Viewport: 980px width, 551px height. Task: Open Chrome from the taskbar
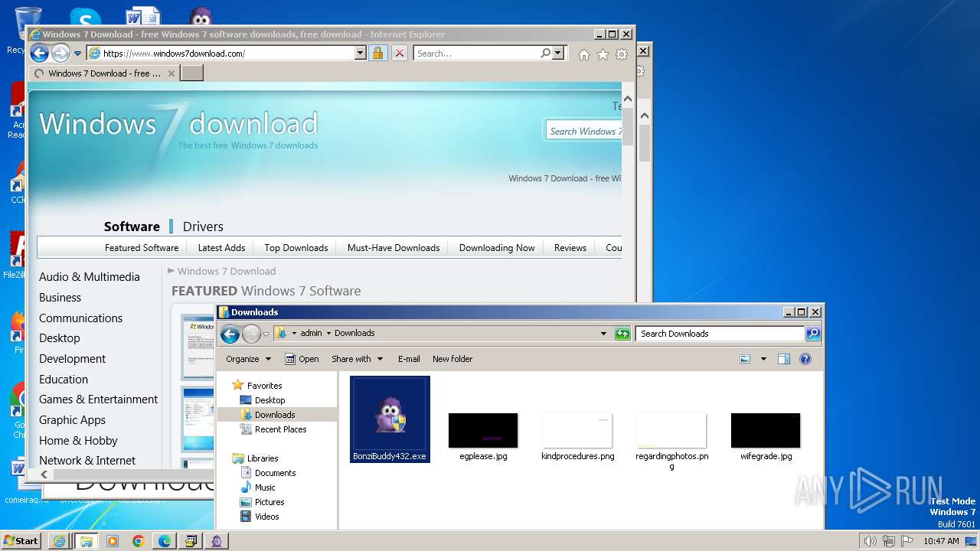coord(139,541)
